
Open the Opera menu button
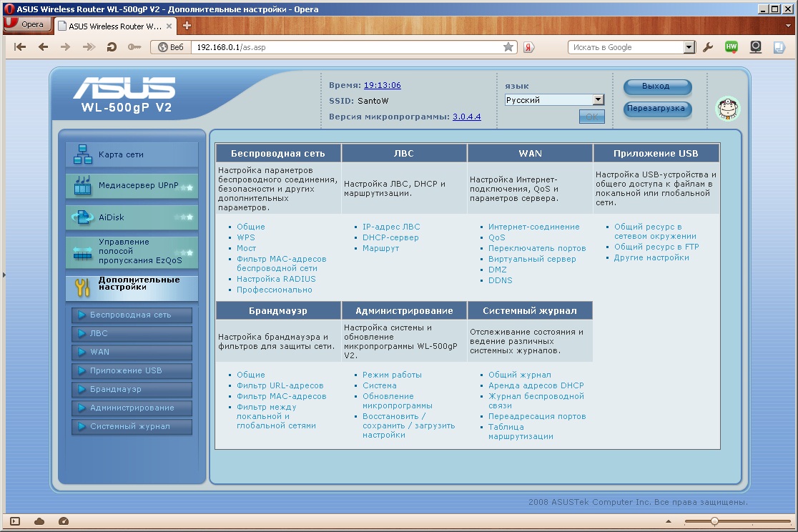(x=27, y=24)
